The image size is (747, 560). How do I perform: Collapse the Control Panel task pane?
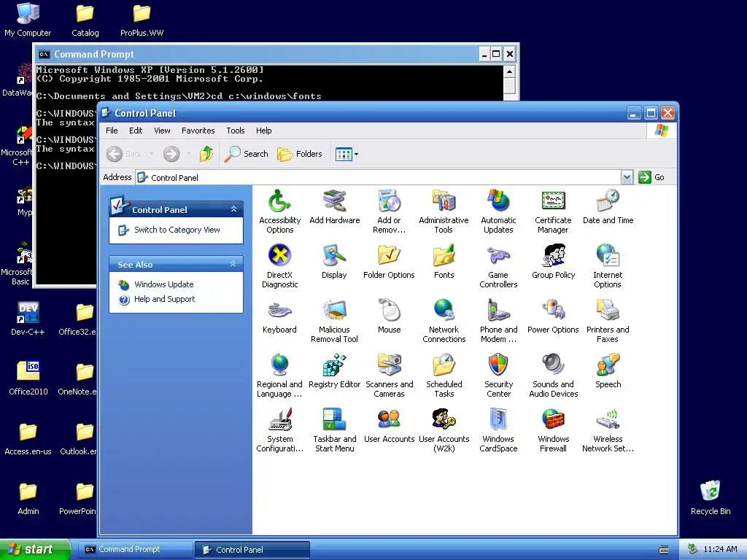tap(233, 209)
